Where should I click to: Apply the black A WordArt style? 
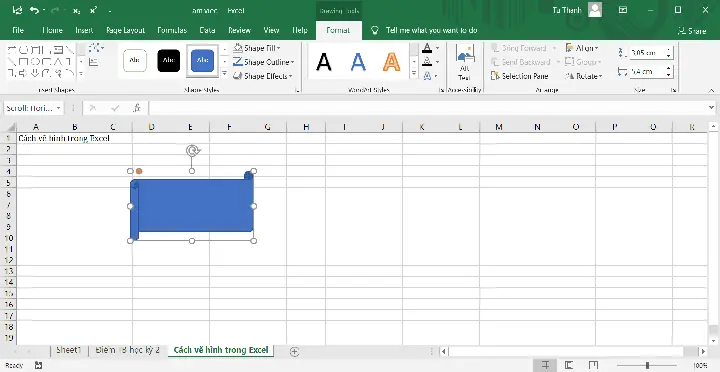point(324,62)
